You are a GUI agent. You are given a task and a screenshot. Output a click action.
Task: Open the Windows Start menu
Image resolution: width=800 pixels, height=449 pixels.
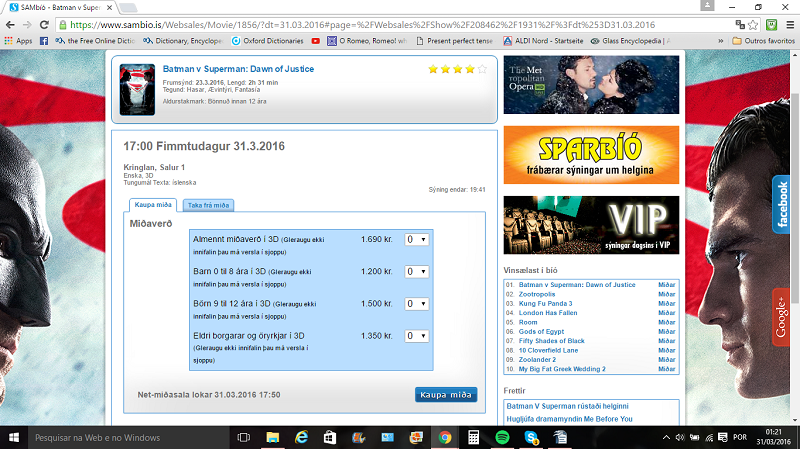click(14, 438)
